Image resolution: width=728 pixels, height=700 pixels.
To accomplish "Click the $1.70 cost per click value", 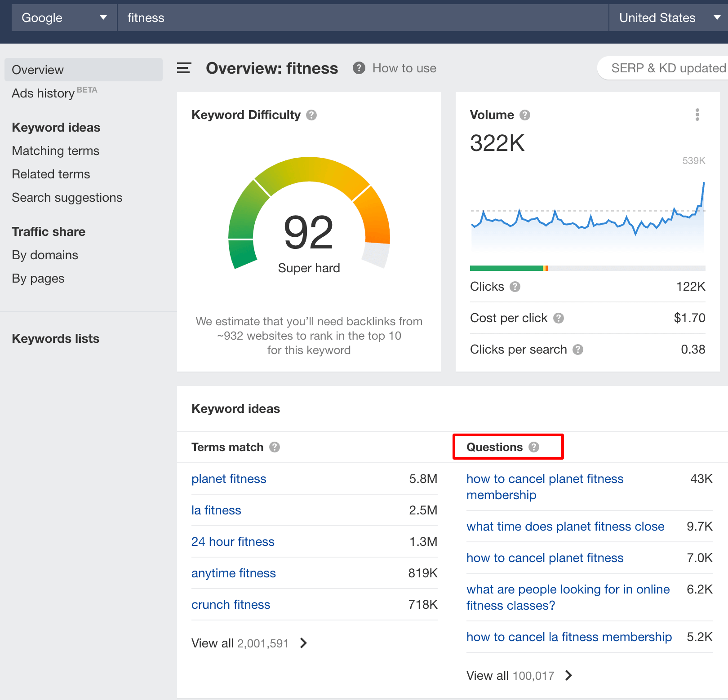I will tap(690, 318).
